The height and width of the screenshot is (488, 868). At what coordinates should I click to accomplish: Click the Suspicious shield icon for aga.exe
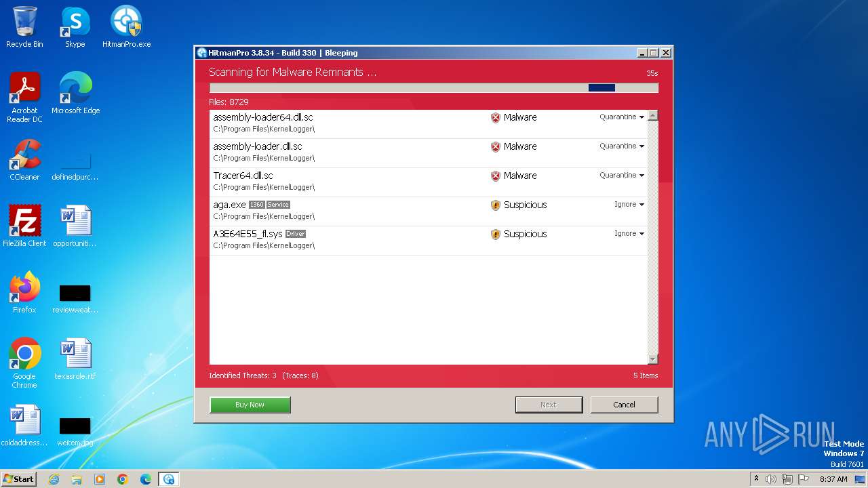coord(496,205)
